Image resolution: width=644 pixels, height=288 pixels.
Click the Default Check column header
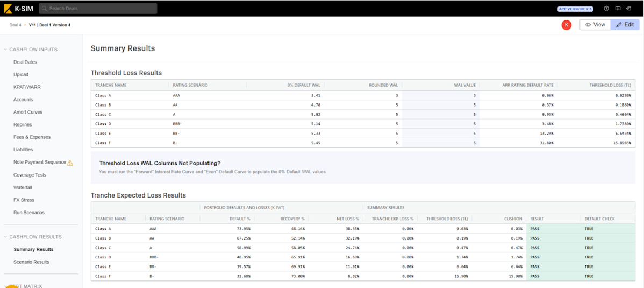click(x=599, y=219)
